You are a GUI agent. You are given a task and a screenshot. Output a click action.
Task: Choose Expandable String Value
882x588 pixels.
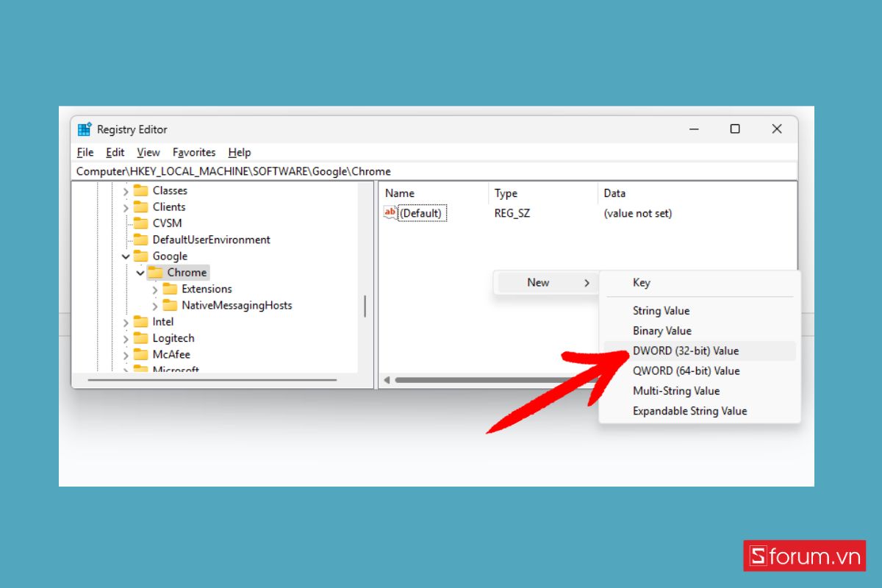(699, 411)
